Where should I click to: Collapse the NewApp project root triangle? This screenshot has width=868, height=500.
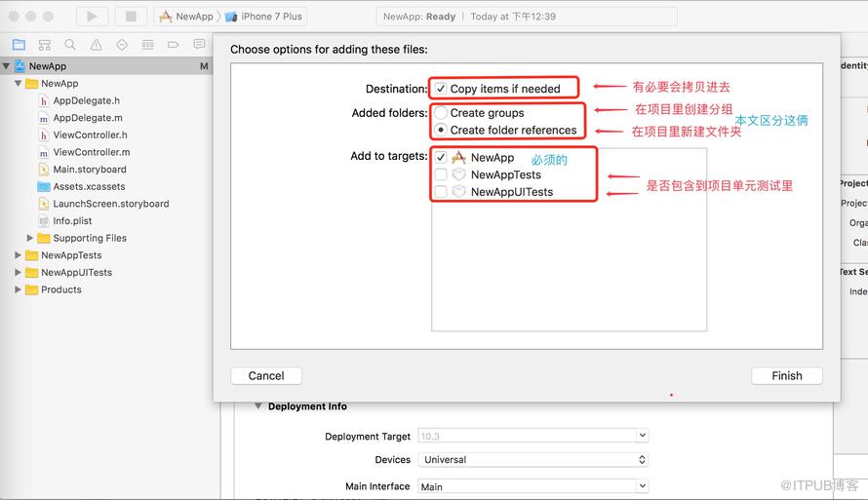coord(6,66)
